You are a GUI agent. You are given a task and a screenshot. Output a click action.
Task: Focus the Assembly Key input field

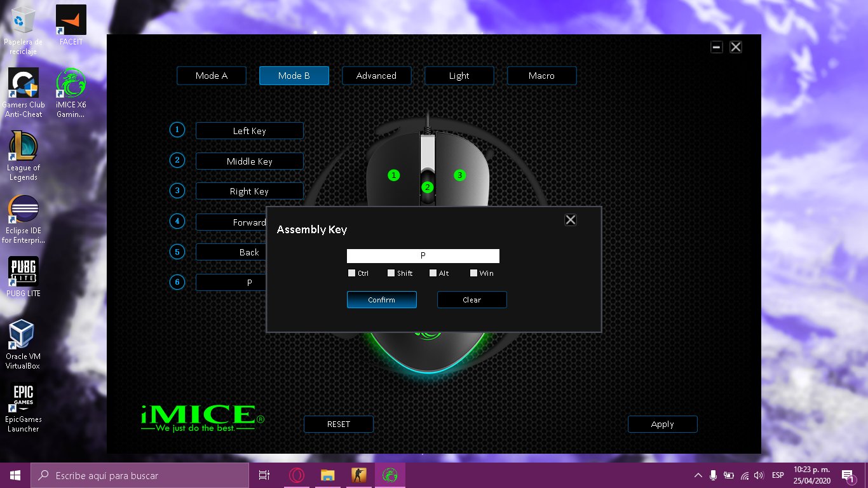[x=423, y=256]
